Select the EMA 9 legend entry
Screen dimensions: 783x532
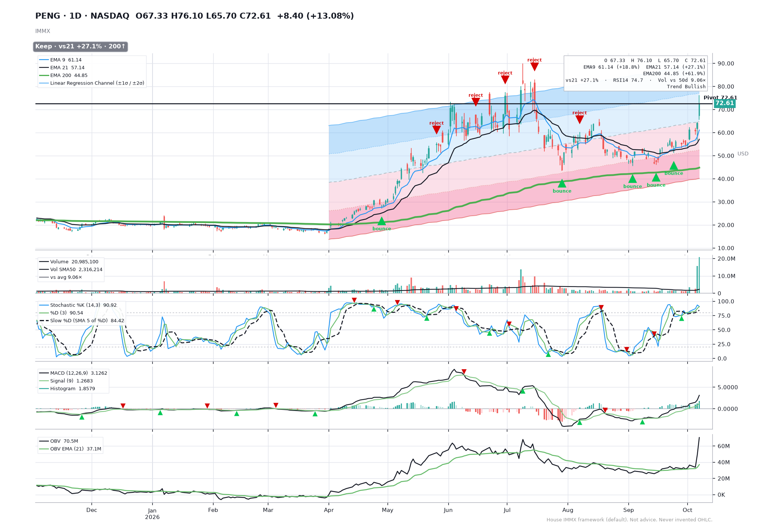pyautogui.click(x=60, y=60)
